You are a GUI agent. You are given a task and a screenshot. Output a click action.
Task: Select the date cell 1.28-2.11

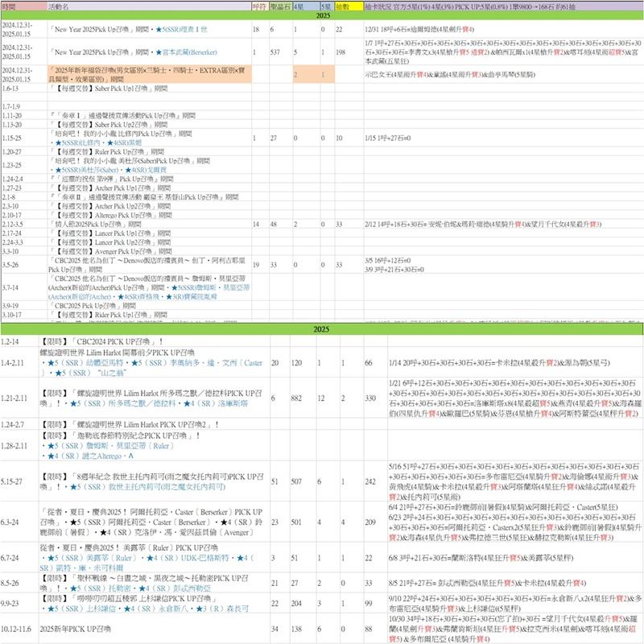click(x=19, y=446)
